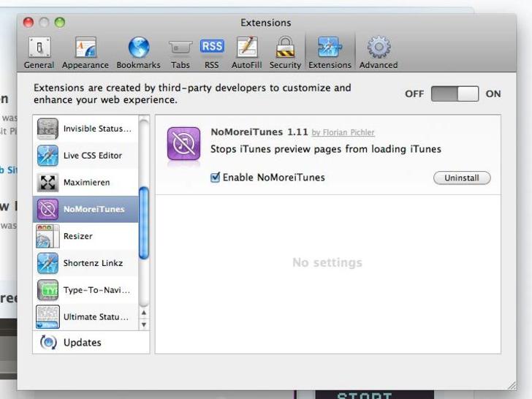Click the Updates label in sidebar
This screenshot has height=399, width=532.
point(83,342)
